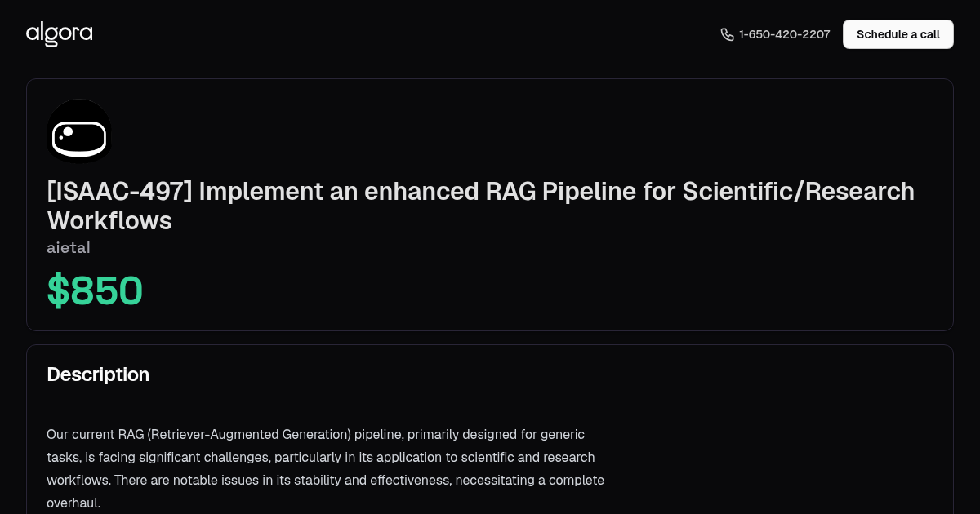Click the Schedule a call button
The height and width of the screenshot is (514, 980).
[898, 34]
